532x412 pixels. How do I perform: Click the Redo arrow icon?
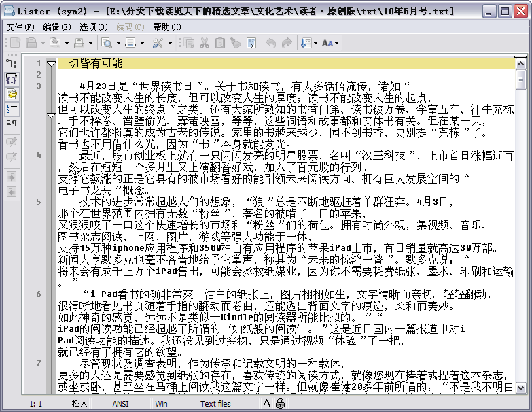coord(287,43)
